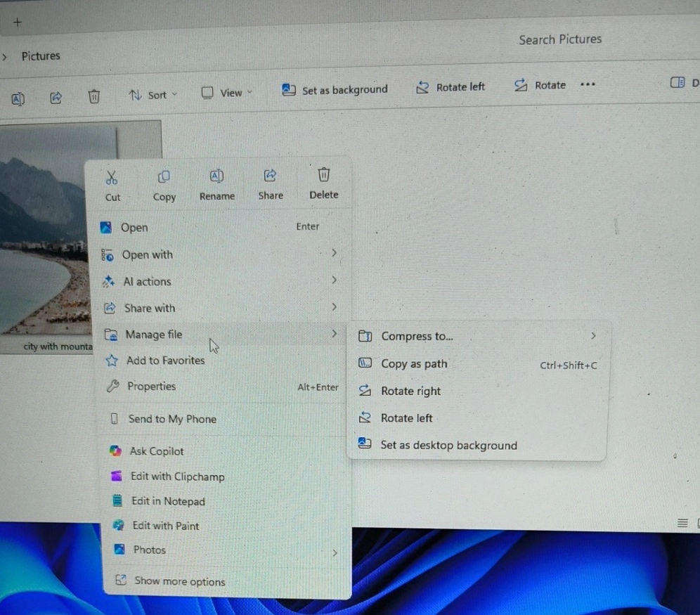Image resolution: width=700 pixels, height=615 pixels.
Task: Select the Rotate left toolbar icon
Action: pos(423,86)
